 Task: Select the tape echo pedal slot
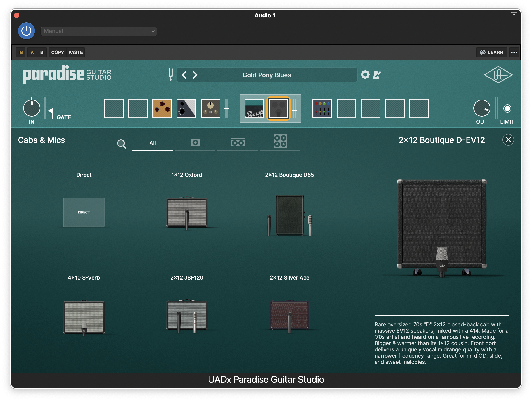(x=210, y=108)
